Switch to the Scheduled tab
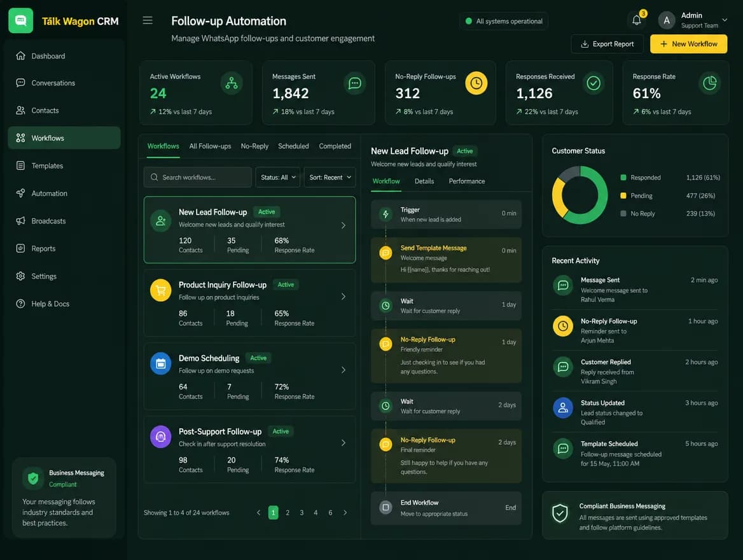This screenshot has height=560, width=743. (x=293, y=146)
